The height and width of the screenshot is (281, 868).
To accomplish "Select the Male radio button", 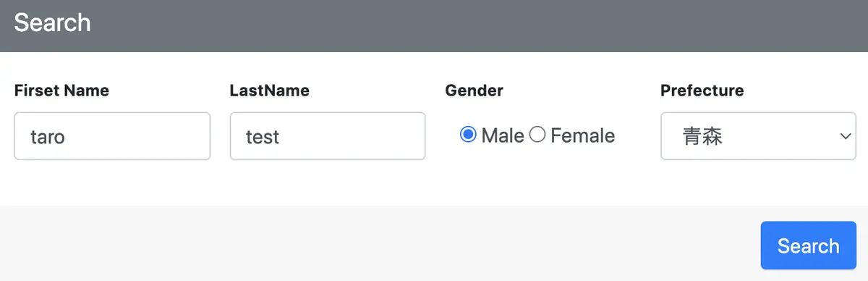I will click(468, 135).
